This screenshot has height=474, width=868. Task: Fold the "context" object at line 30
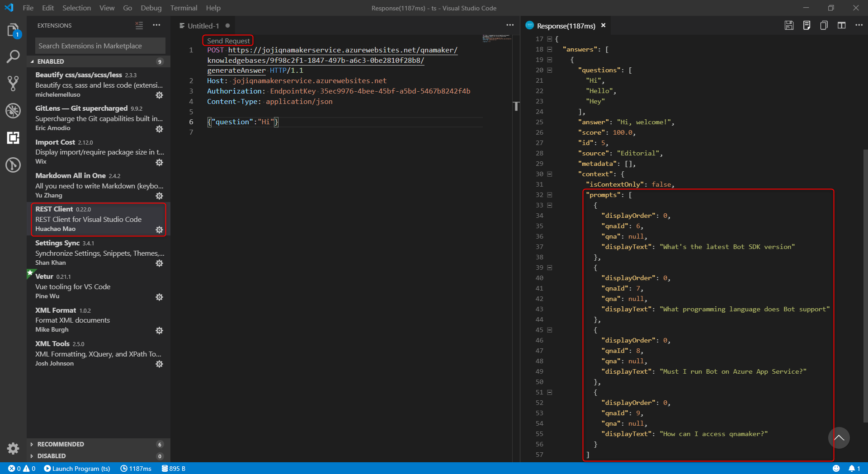(x=550, y=174)
